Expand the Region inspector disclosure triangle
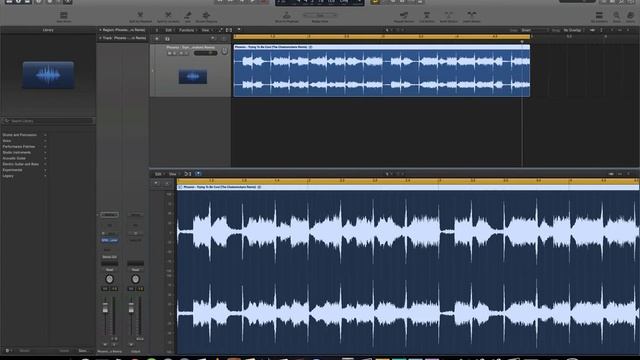This screenshot has width=640, height=360. point(100,30)
